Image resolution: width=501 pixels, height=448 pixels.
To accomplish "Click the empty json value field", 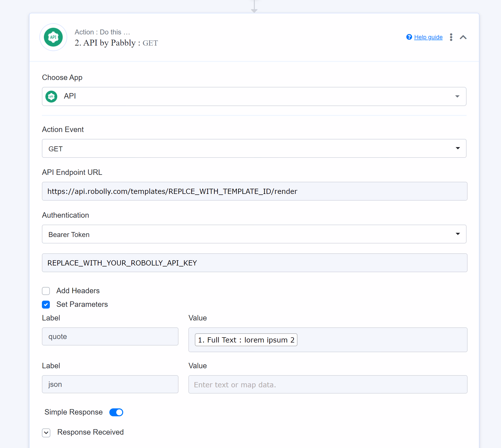I will tap(328, 384).
